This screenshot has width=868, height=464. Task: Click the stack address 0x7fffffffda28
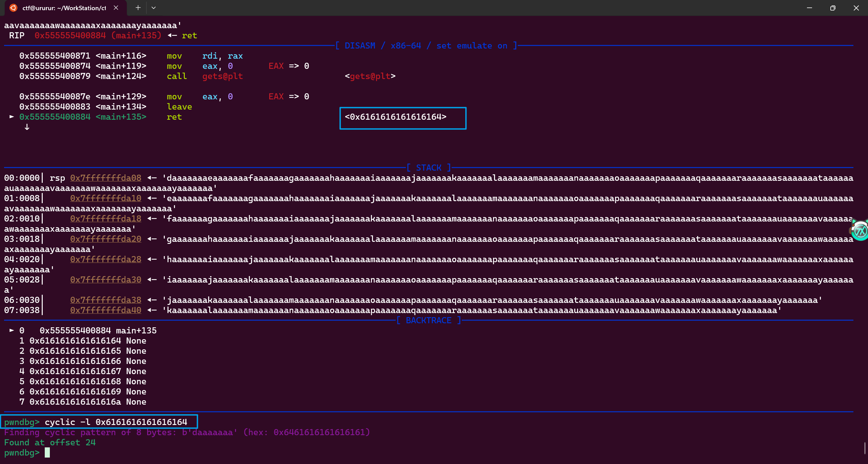(105, 259)
